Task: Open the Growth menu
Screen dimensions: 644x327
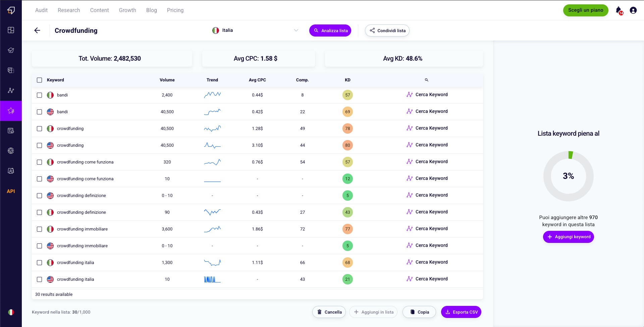Action: tap(127, 10)
